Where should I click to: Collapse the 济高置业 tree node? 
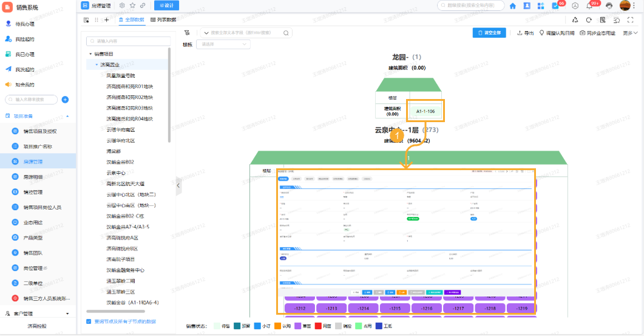[x=96, y=64]
